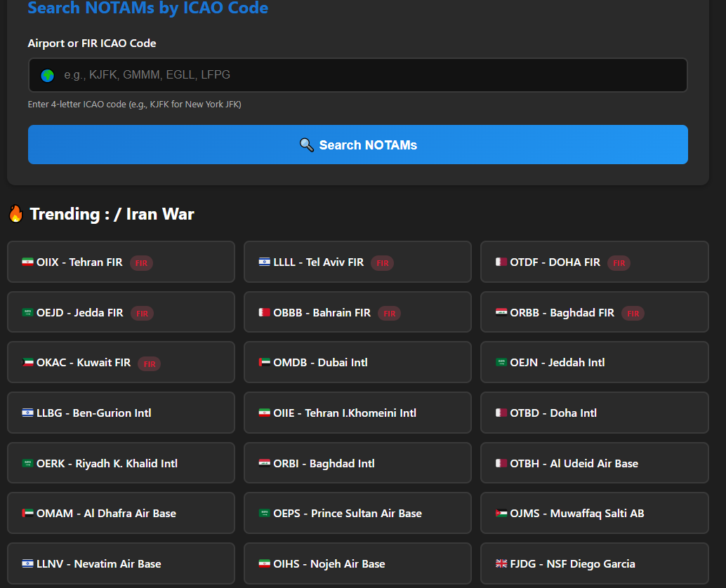Open OIIE Tehran I.Khomeini Intl
Screen dimensions: 726x588
click(x=357, y=413)
